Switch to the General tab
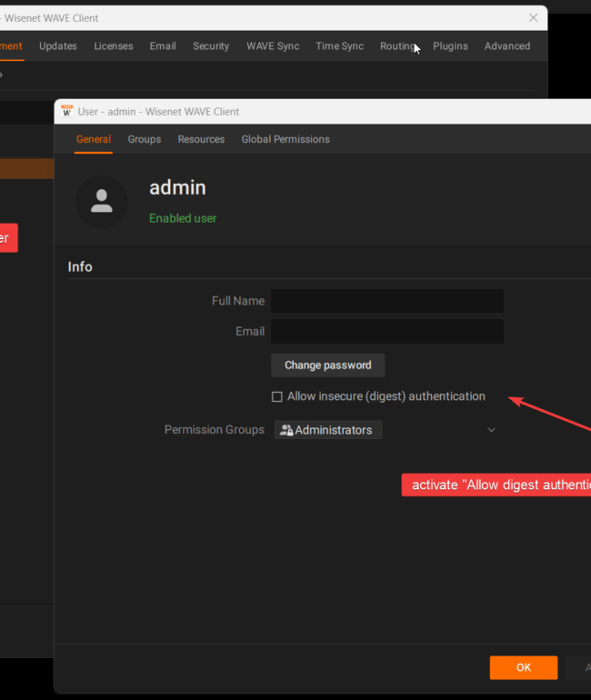Image resolution: width=591 pixels, height=700 pixels. point(94,139)
